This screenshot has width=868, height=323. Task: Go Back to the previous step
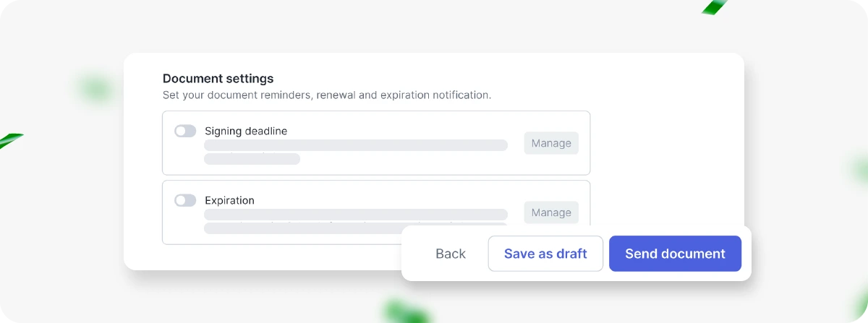pos(451,254)
